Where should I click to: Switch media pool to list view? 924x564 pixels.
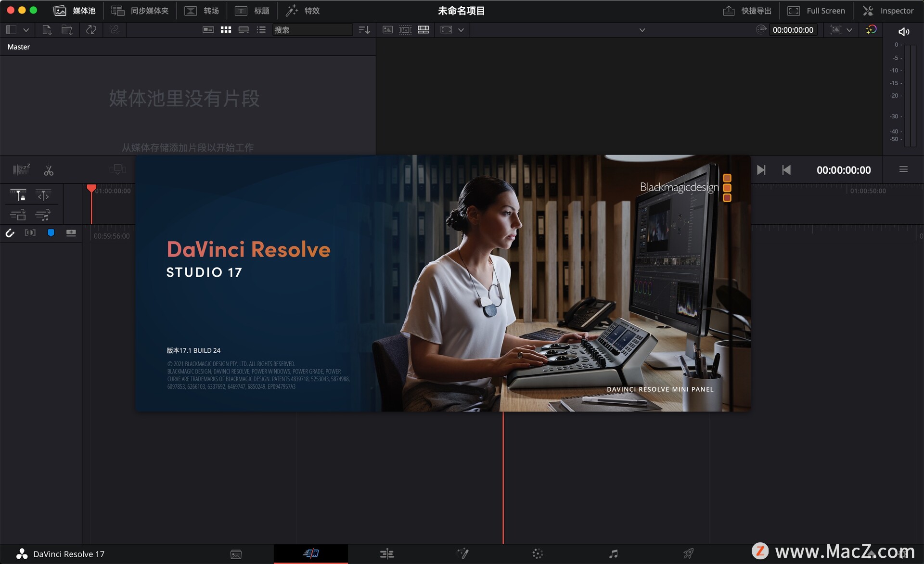click(x=261, y=30)
